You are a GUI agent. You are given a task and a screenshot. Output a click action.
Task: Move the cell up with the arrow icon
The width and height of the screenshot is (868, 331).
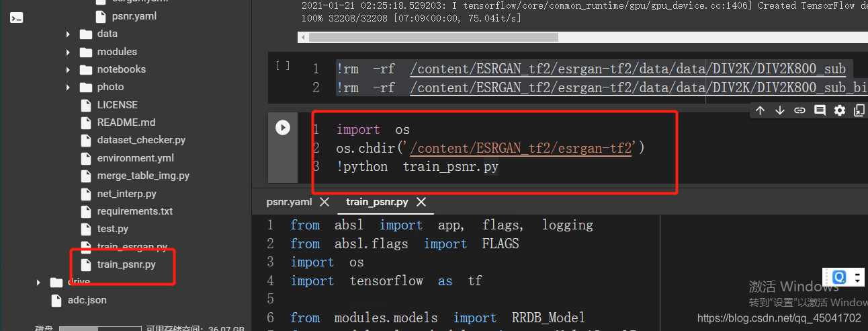pyautogui.click(x=760, y=110)
